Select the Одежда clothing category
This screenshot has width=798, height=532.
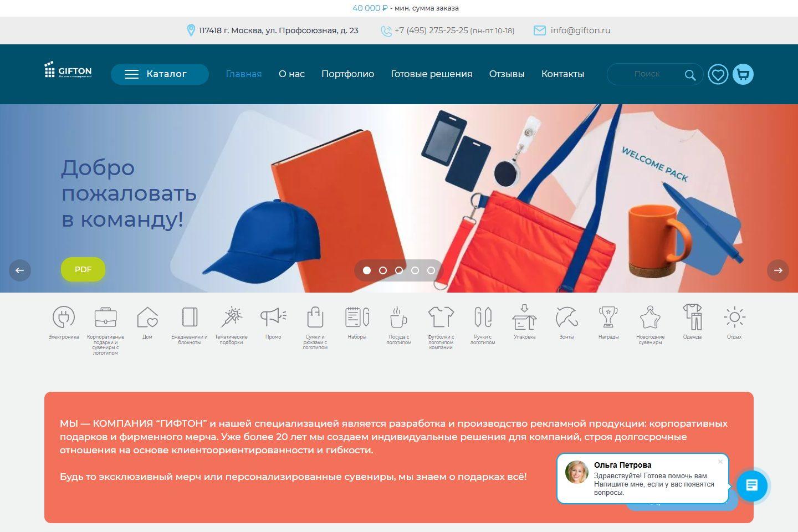[692, 318]
